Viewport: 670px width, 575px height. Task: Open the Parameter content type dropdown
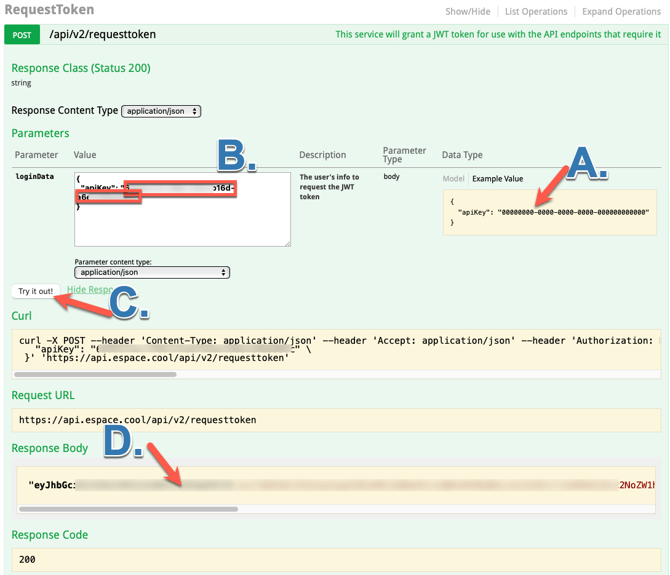[152, 272]
